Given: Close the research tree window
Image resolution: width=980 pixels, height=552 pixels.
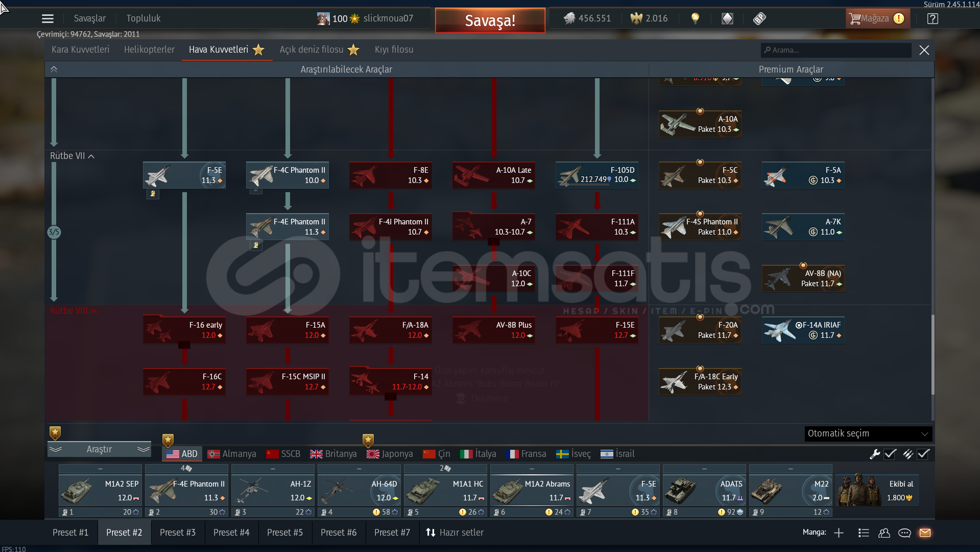Looking at the screenshot, I should tap(924, 50).
